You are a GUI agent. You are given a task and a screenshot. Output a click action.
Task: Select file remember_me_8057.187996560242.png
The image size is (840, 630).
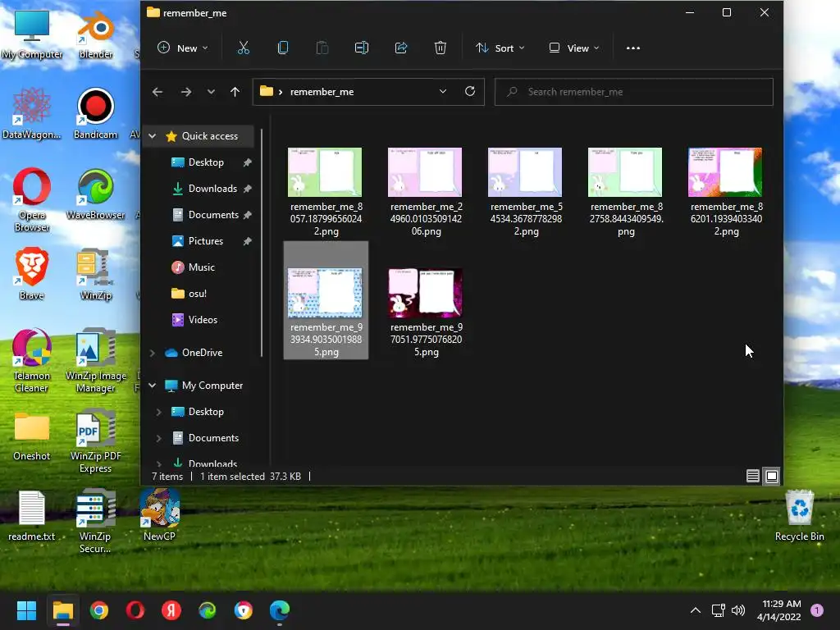pos(326,192)
